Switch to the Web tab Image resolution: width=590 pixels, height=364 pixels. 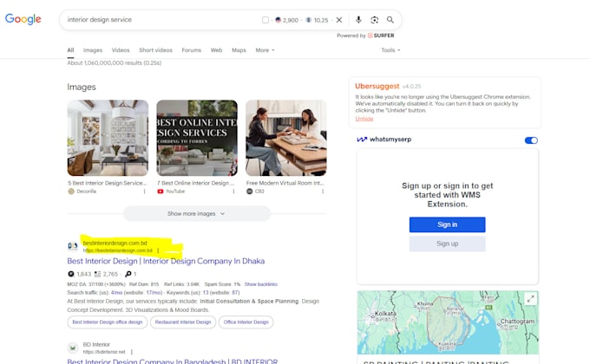coord(216,50)
